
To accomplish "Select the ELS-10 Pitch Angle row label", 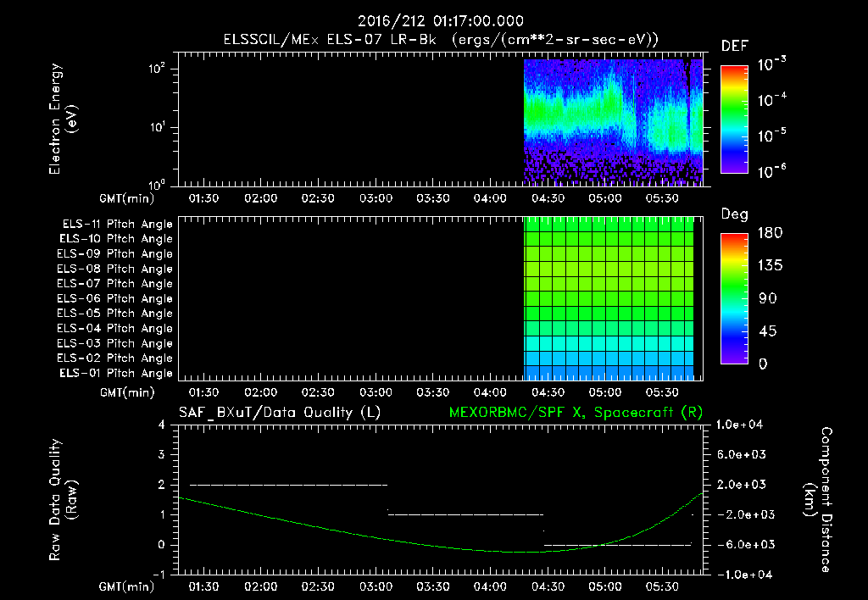I will pos(116,239).
